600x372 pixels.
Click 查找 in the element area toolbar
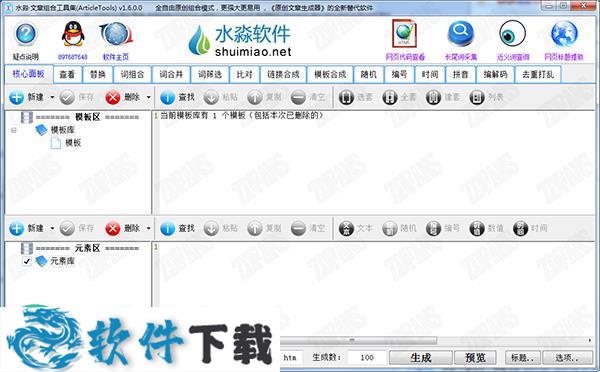(178, 228)
